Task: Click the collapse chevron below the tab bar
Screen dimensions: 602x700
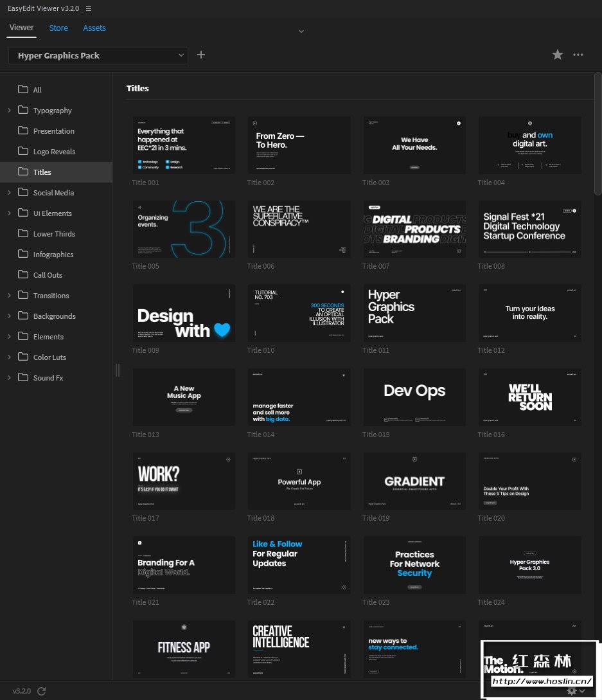Action: coord(301,31)
